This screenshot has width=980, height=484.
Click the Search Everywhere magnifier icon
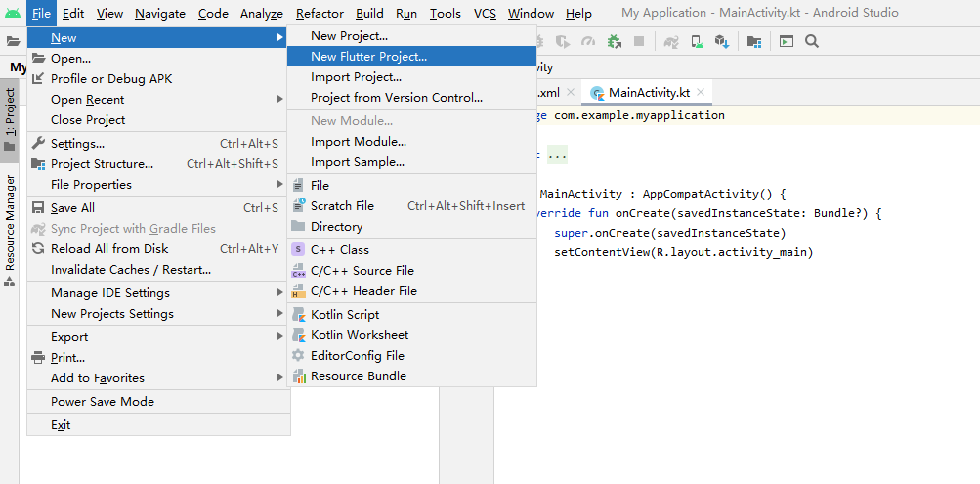812,41
